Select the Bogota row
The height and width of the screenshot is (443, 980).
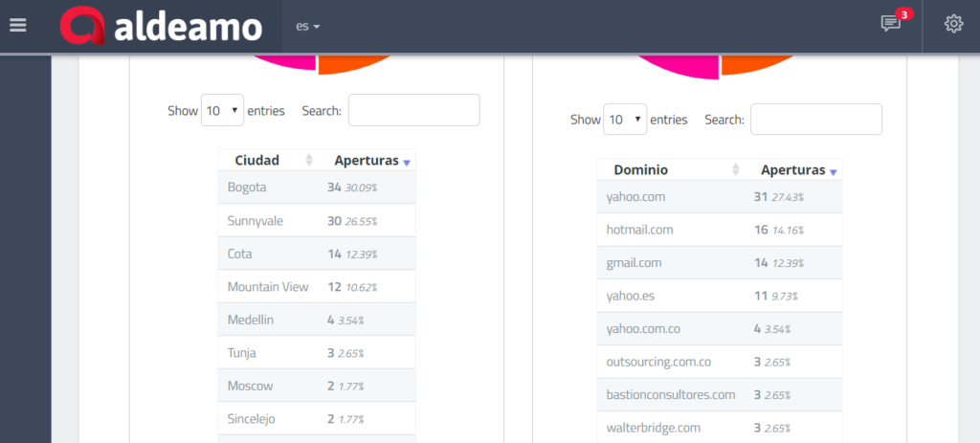tap(316, 188)
